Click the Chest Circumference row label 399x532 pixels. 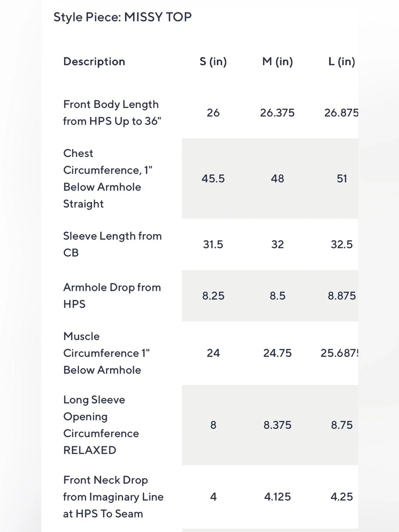[108, 178]
